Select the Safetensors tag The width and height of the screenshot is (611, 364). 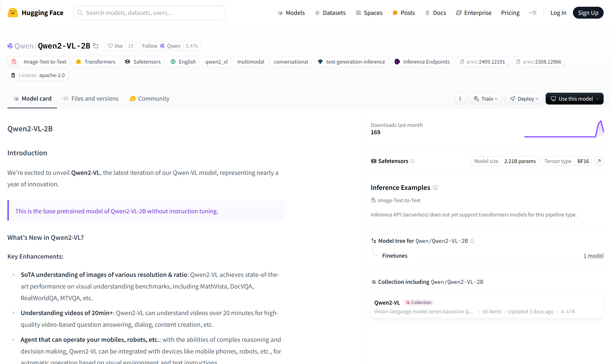[x=143, y=62]
